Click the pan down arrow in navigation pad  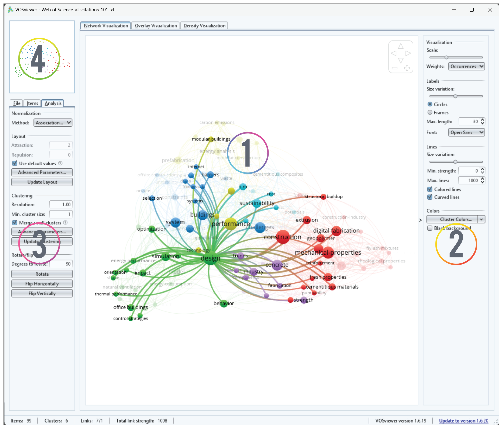pyautogui.click(x=401, y=60)
